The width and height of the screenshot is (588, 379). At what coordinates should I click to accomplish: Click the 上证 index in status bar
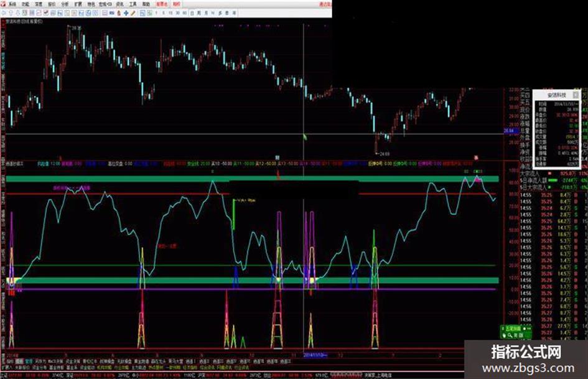pos(4,375)
